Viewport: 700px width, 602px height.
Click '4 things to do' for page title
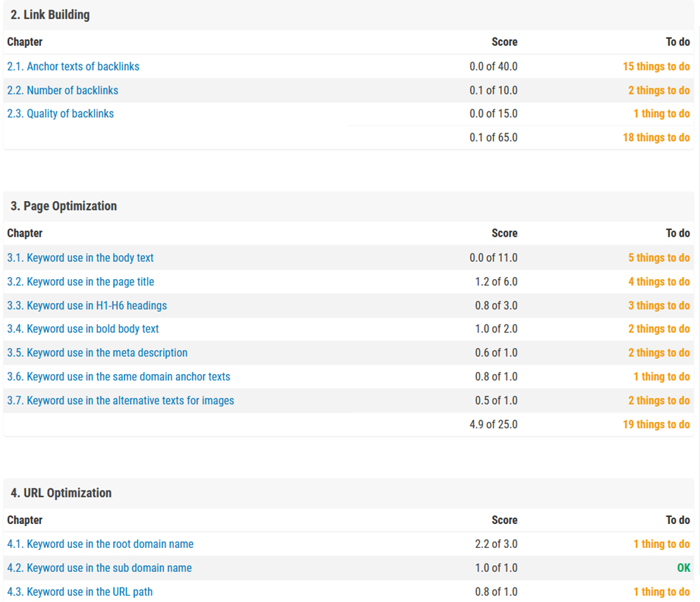pos(659,282)
